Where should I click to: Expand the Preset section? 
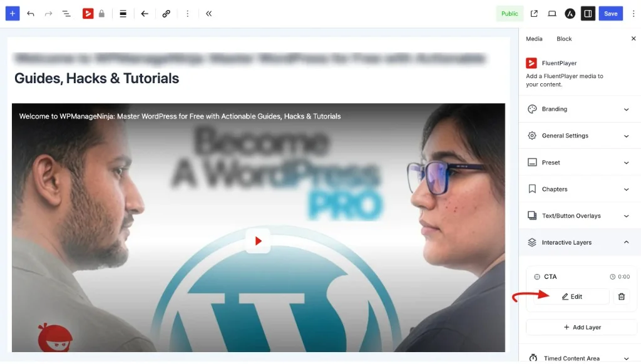[x=579, y=162]
